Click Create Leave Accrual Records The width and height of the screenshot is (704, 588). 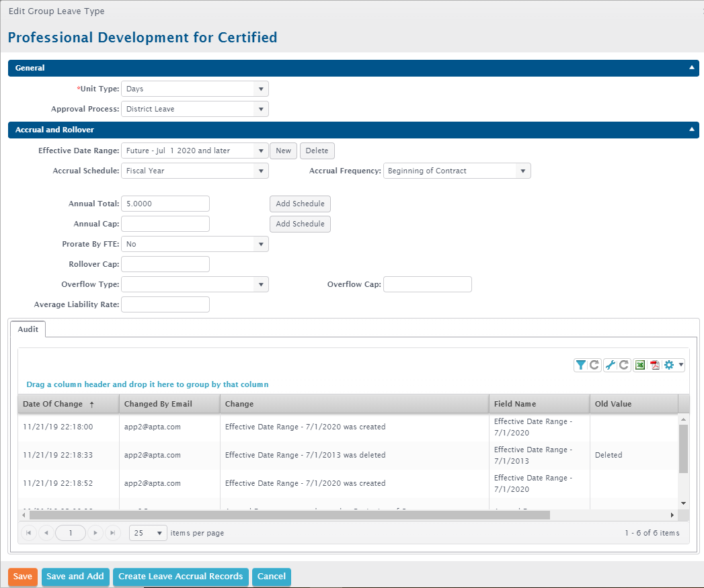tap(180, 577)
